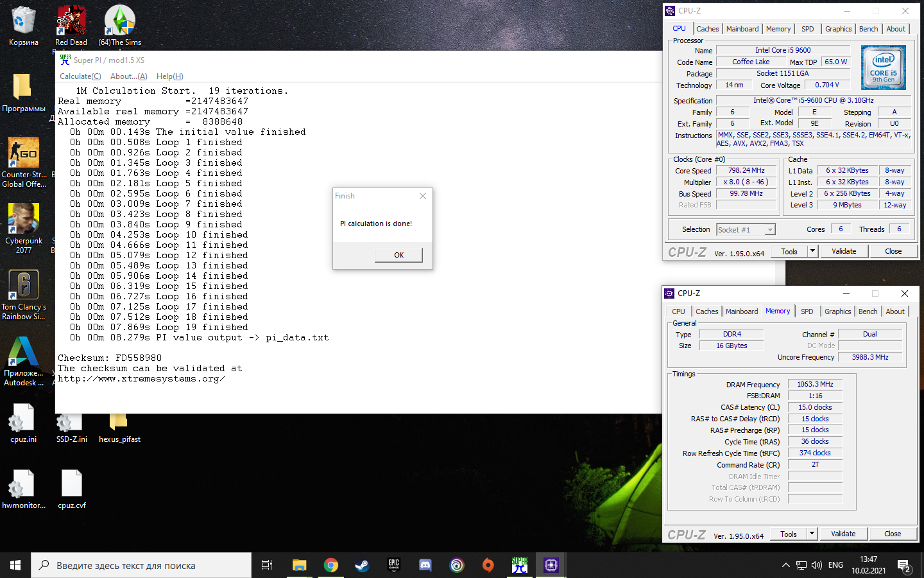Select Memory tab in top CPU-Z window
Image resolution: width=924 pixels, height=578 pixels.
tap(778, 29)
